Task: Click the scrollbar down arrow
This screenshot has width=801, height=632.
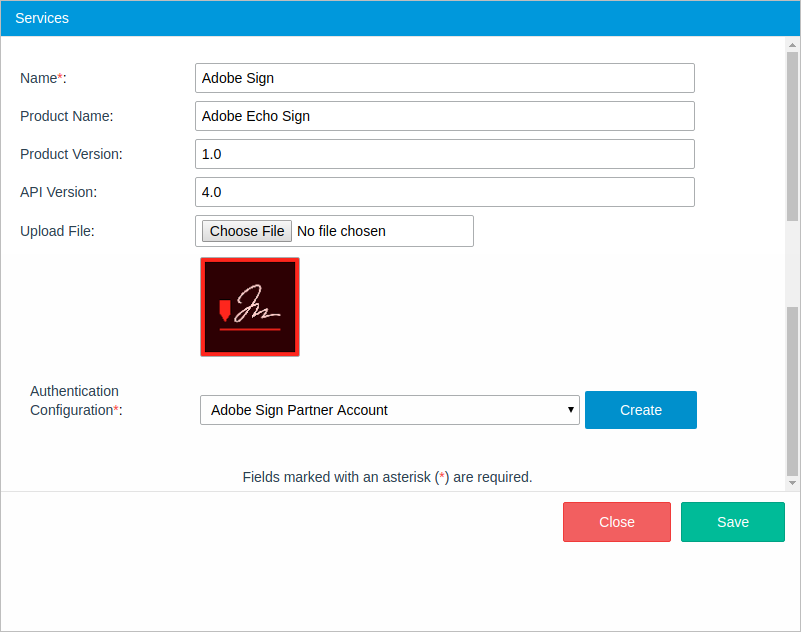Action: [x=792, y=483]
